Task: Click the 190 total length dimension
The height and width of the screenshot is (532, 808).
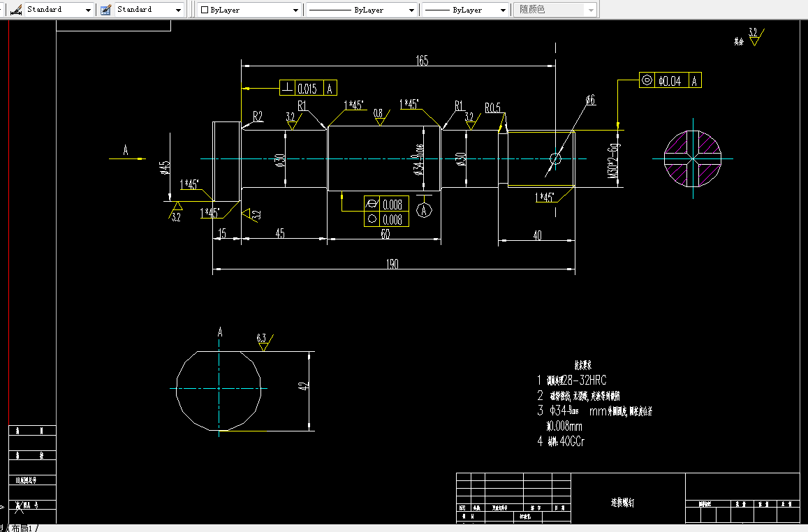Action: tap(392, 264)
